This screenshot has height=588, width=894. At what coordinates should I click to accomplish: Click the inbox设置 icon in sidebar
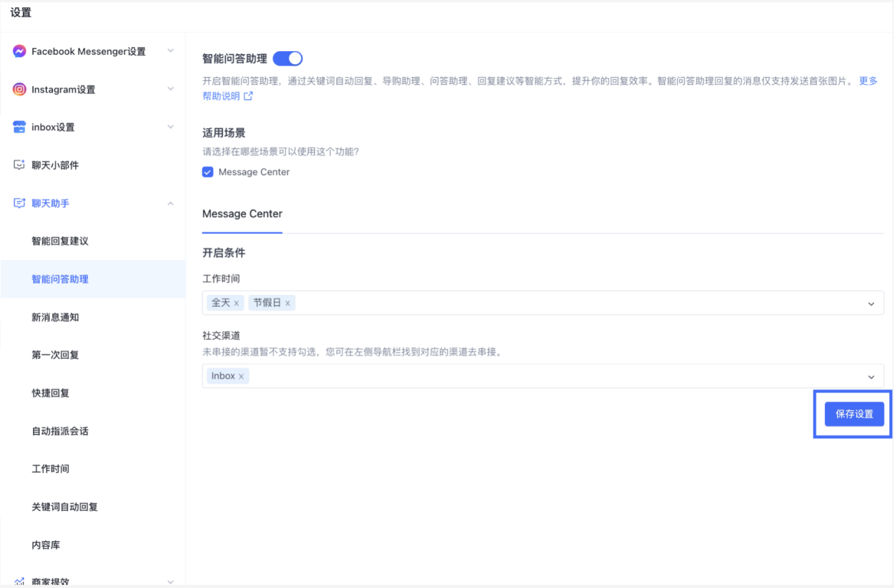point(19,127)
